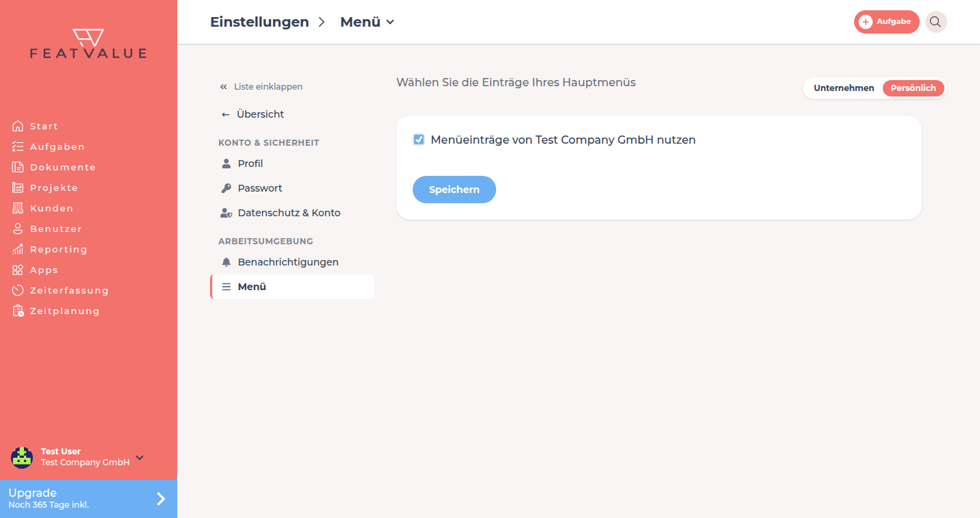
Task: Click the Test Company GmbH label
Action: tap(85, 463)
